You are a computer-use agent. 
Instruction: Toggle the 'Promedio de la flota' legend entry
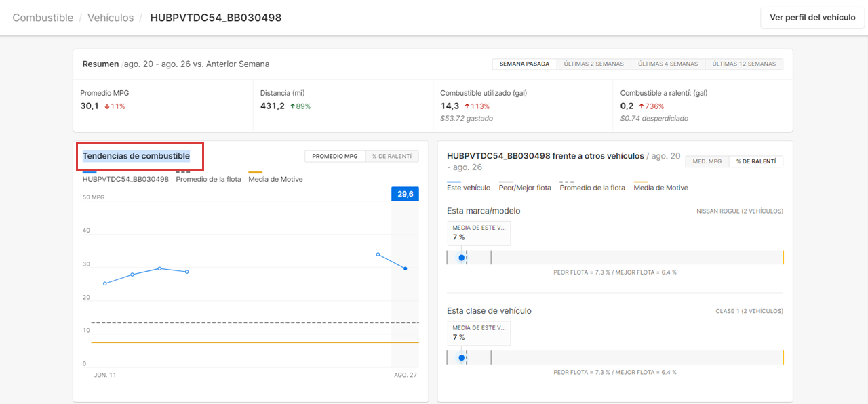209,179
